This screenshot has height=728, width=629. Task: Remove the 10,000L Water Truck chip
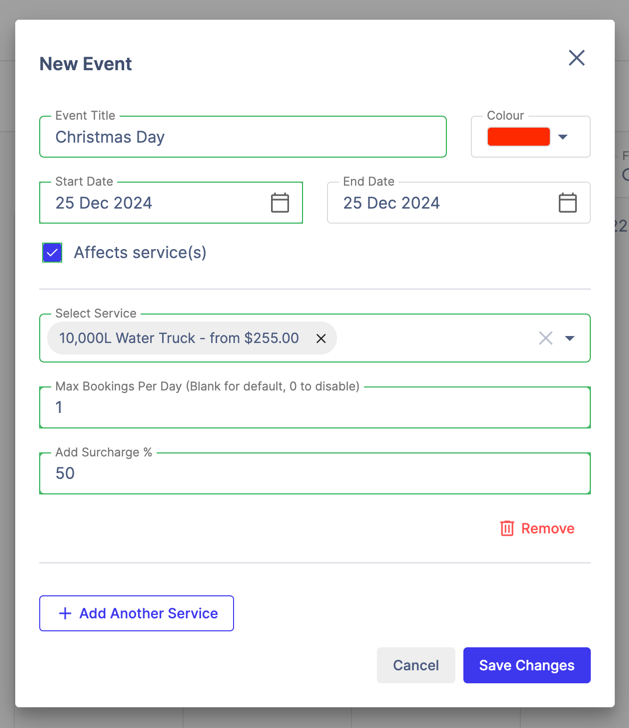click(x=321, y=339)
